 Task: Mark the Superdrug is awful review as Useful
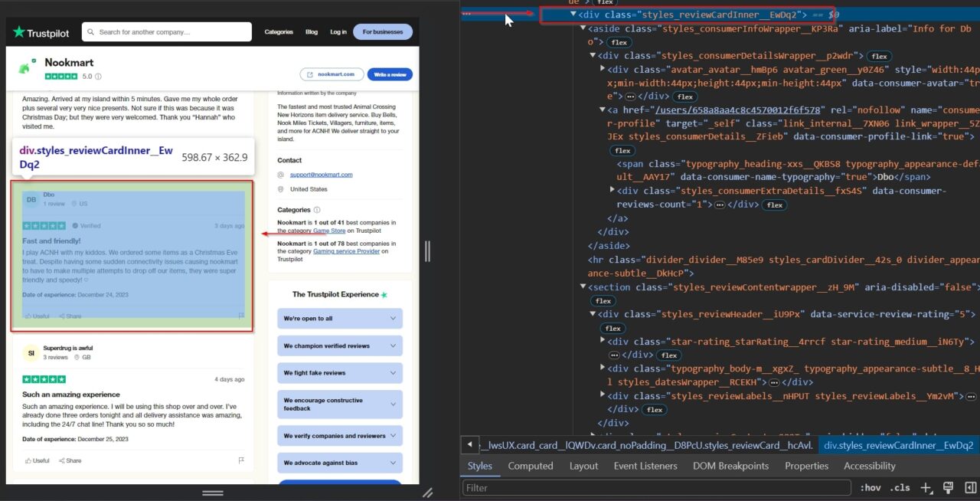pos(37,460)
